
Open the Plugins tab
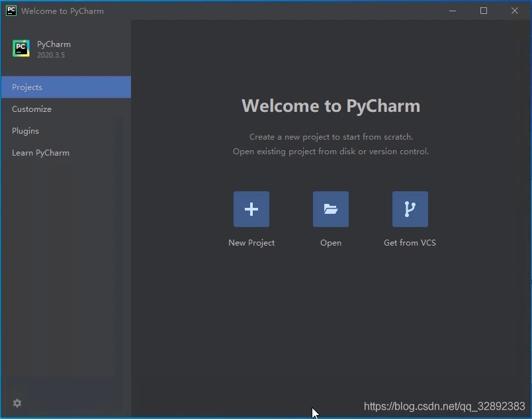pyautogui.click(x=66, y=131)
